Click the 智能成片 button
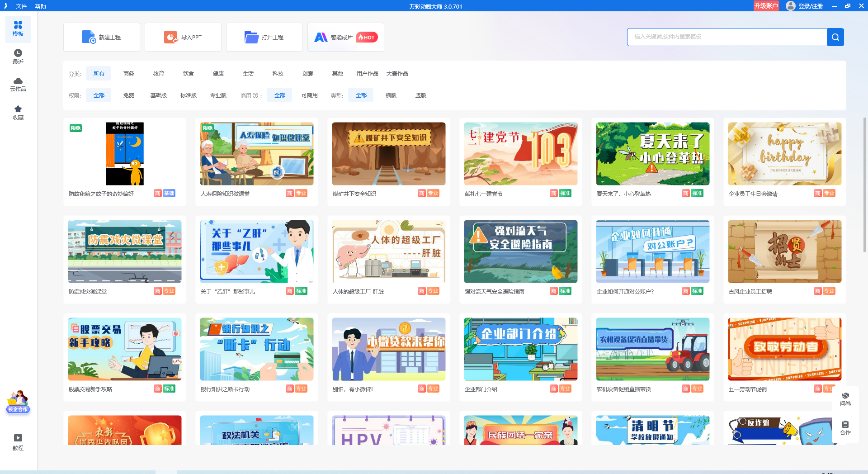The height and width of the screenshot is (474, 868). (346, 37)
